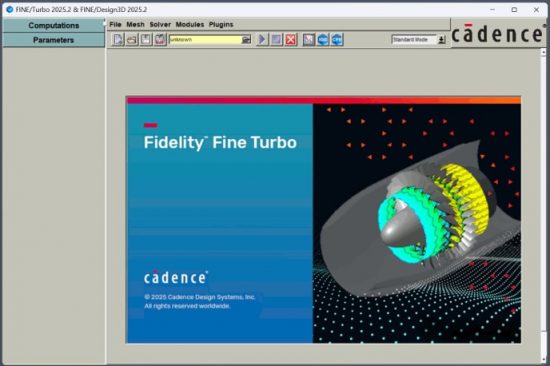
Task: Open a project with the folder icon
Action: [x=132, y=39]
